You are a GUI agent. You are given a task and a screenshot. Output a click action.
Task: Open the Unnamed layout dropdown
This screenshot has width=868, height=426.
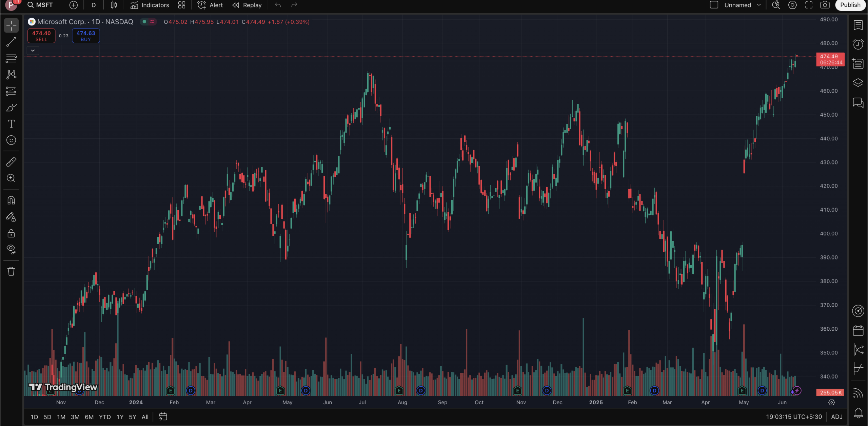click(743, 5)
